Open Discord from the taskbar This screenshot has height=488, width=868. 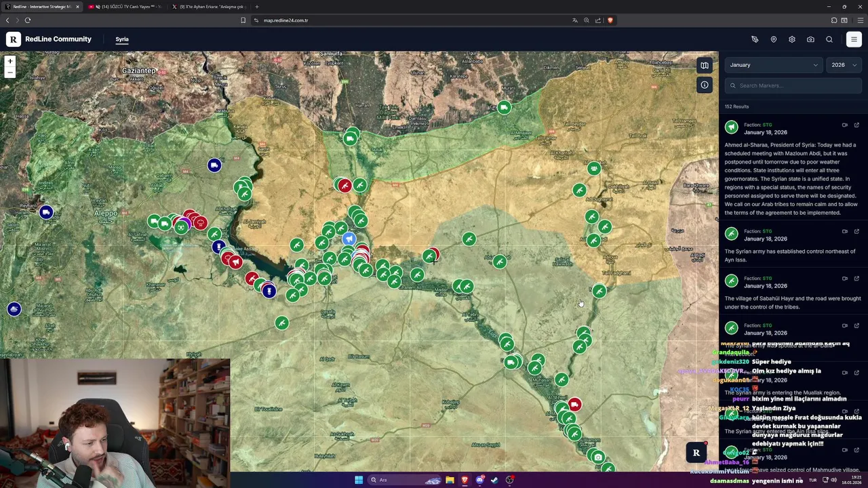tap(480, 480)
